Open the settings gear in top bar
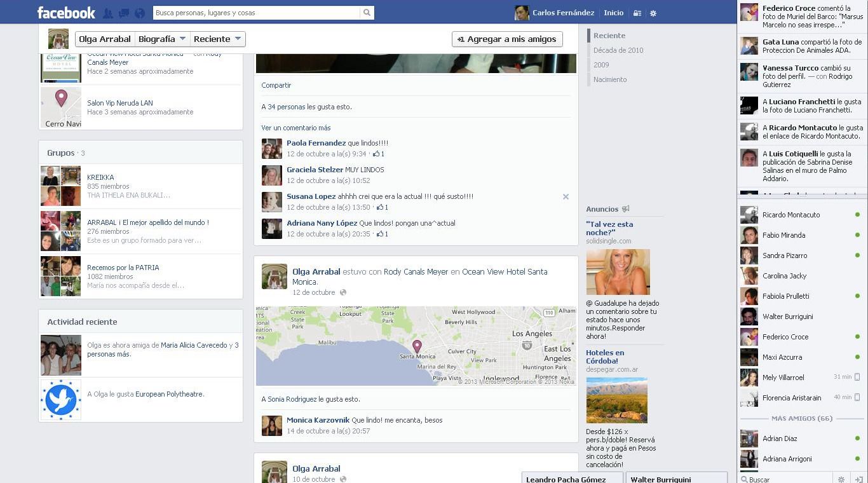This screenshot has height=483, width=868. tap(653, 12)
